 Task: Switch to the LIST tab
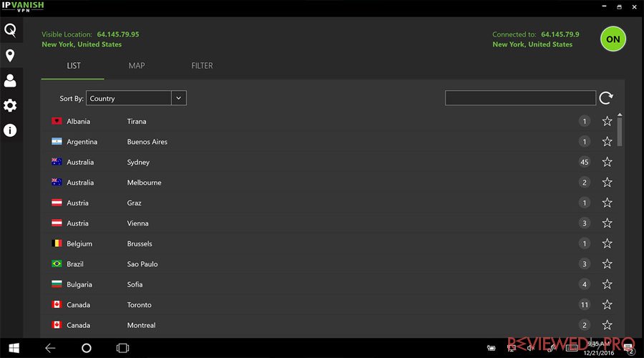pos(74,66)
